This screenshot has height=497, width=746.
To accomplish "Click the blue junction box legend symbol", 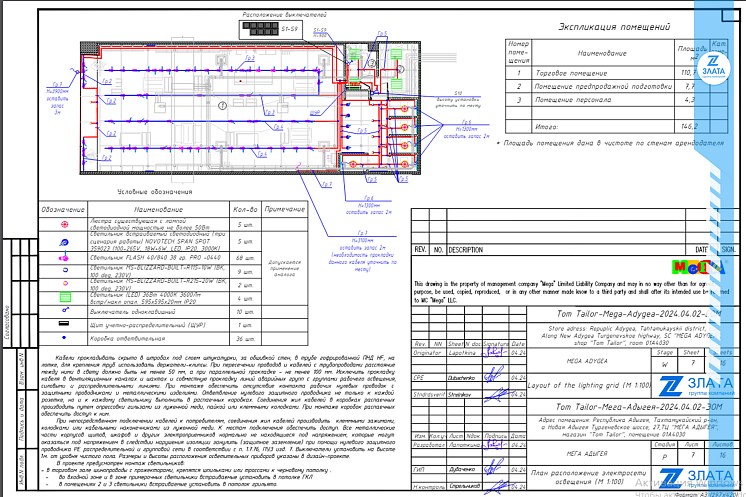I will [x=65, y=339].
